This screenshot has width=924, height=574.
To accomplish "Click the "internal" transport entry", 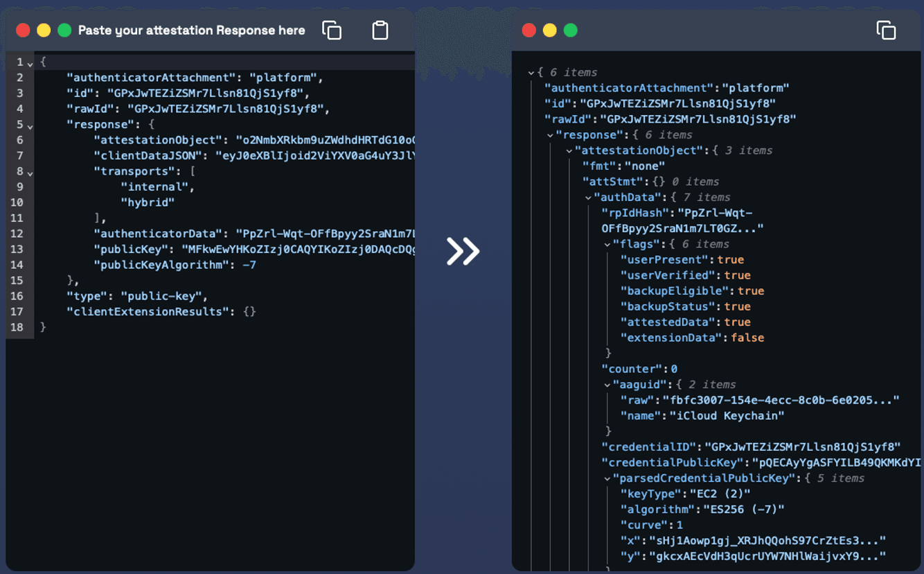I will pos(157,186).
